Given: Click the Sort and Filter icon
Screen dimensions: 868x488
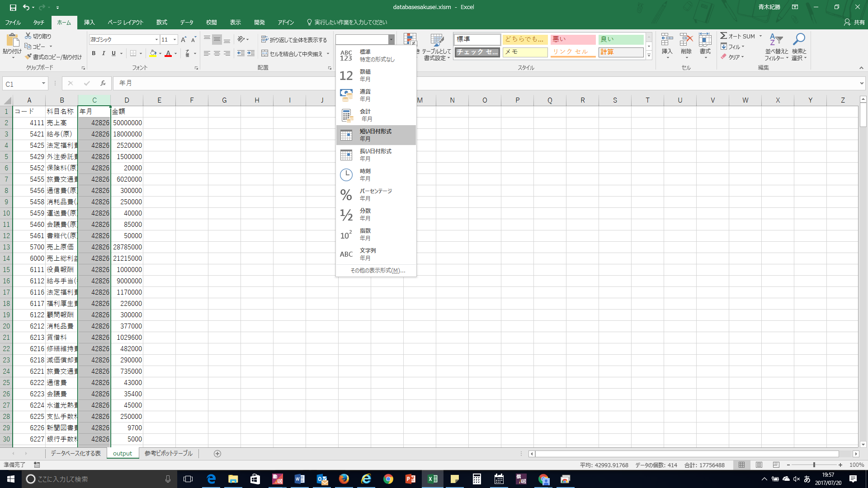Looking at the screenshot, I should [x=776, y=40].
